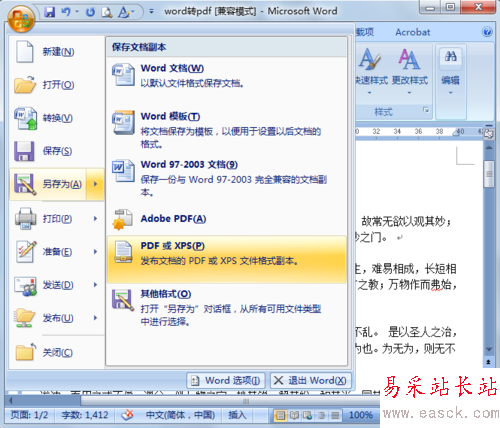Select Convert (转换) from Office menu
The height and width of the screenshot is (428, 500).
[x=57, y=118]
